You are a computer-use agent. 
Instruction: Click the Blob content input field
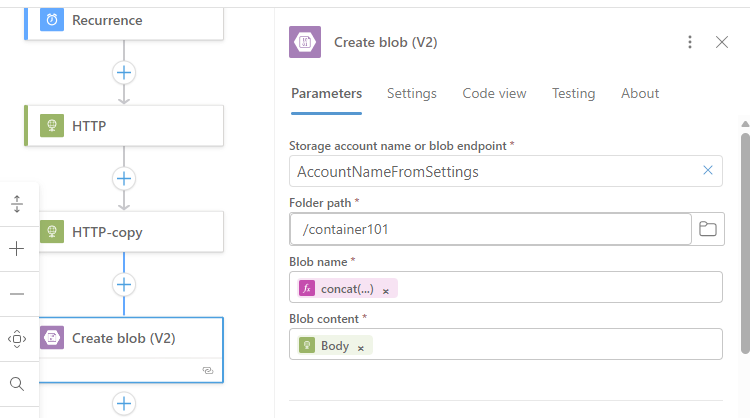click(506, 344)
